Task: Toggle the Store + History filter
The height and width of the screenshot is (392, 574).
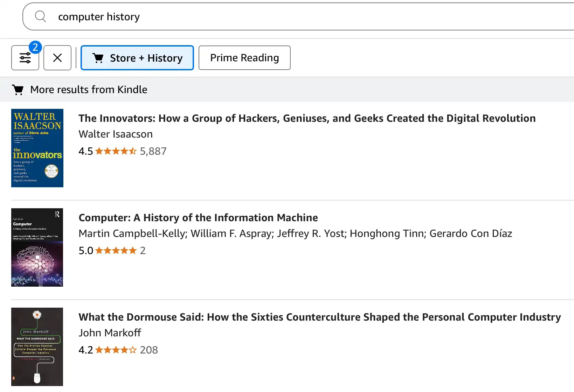Action: click(137, 58)
